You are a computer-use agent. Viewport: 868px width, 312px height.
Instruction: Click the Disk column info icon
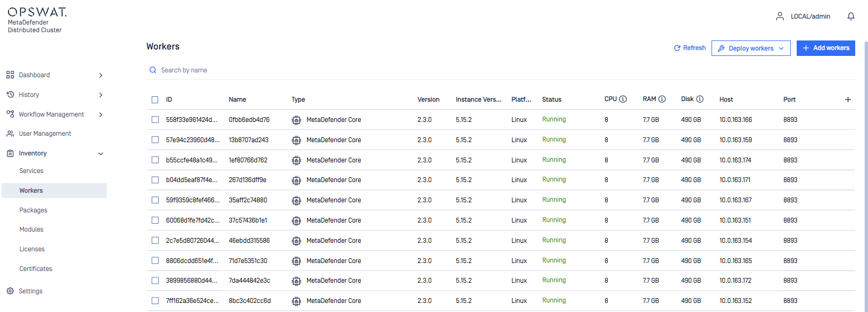pyautogui.click(x=700, y=99)
